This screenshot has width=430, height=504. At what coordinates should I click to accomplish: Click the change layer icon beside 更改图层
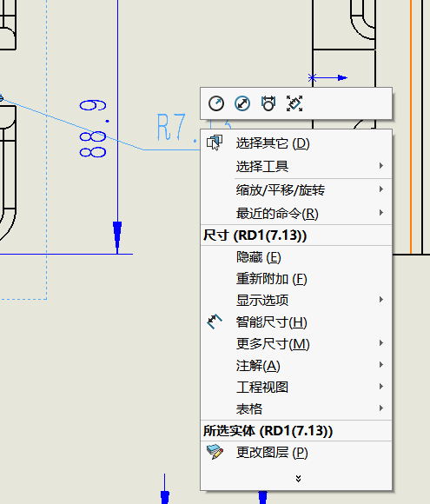pos(215,452)
